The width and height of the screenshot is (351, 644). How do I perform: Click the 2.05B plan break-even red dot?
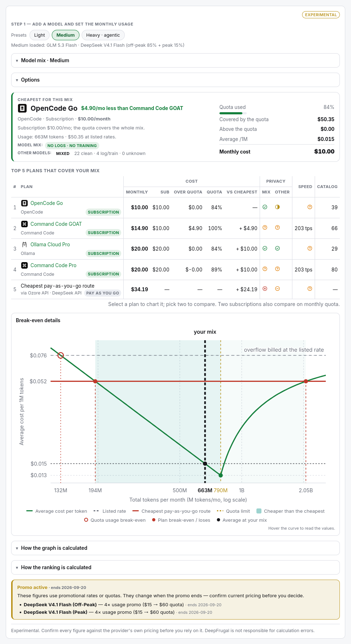tap(306, 381)
